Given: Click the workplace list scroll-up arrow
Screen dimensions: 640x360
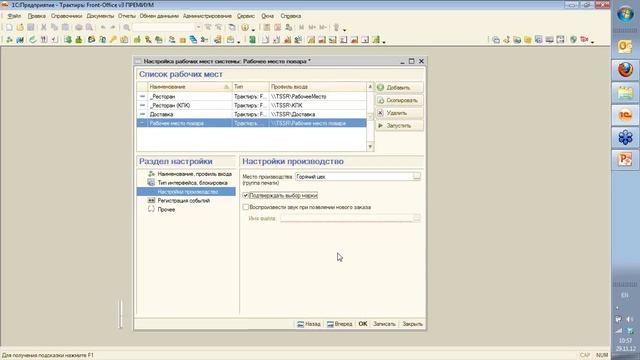Looking at the screenshot, I should 370,87.
